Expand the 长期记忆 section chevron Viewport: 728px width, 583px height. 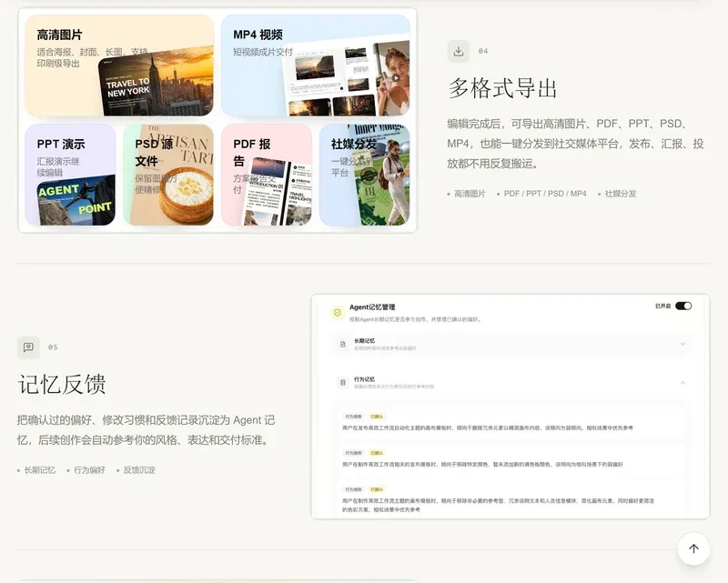point(682,344)
